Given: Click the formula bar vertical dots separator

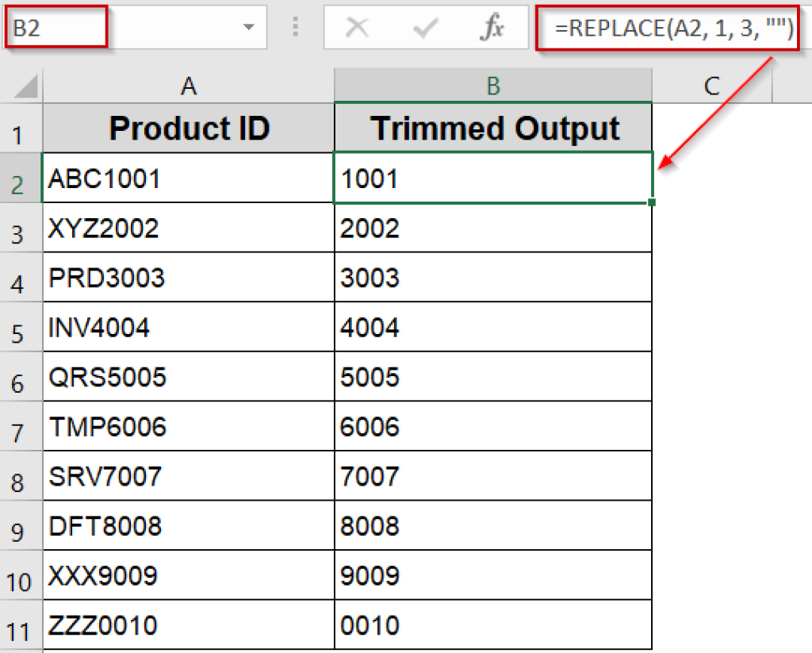Looking at the screenshot, I should pyautogui.click(x=297, y=27).
